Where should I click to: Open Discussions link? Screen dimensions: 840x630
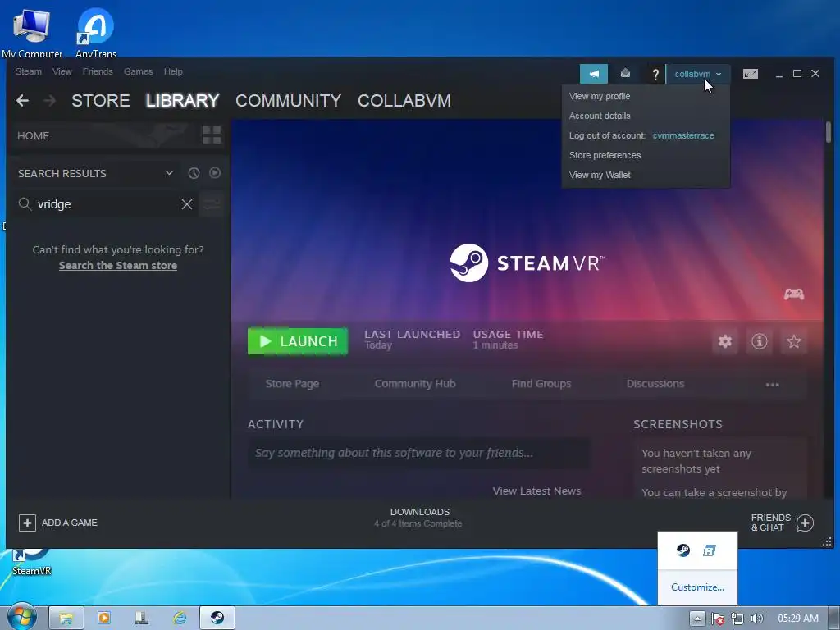click(x=655, y=384)
